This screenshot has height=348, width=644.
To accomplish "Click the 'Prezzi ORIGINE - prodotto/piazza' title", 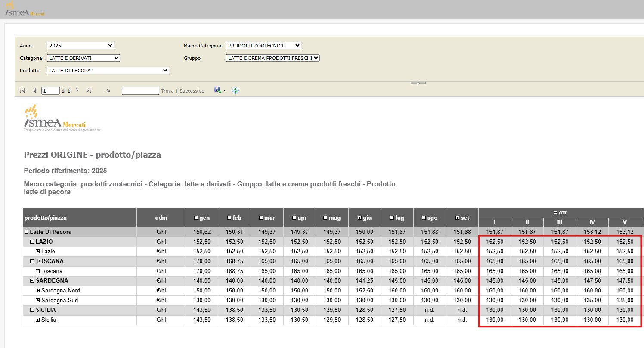I will pyautogui.click(x=93, y=155).
